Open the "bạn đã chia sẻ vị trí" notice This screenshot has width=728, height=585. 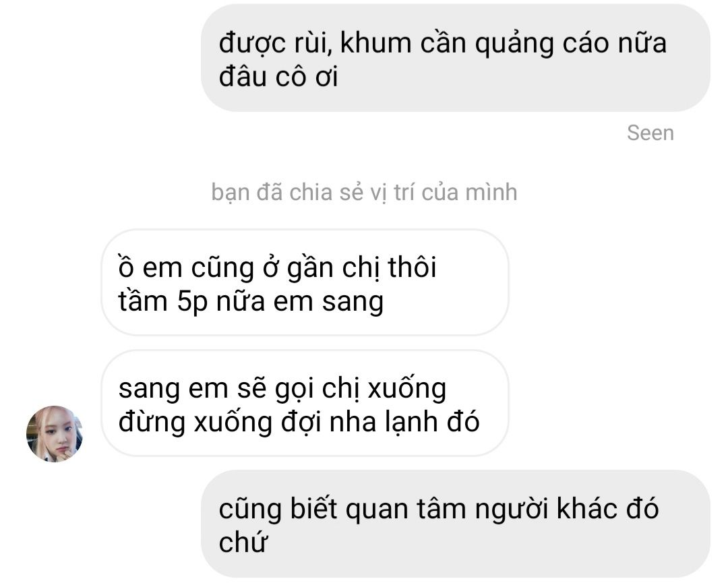tap(364, 192)
